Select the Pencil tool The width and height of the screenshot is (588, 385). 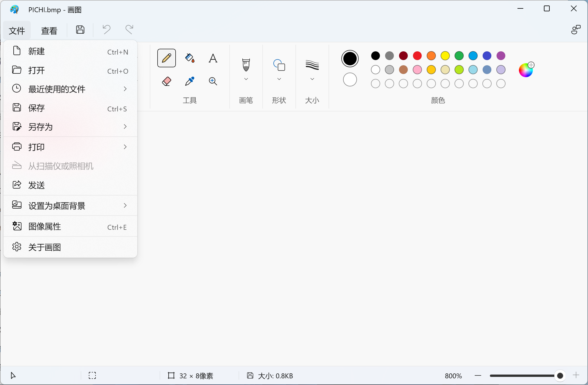[166, 58]
